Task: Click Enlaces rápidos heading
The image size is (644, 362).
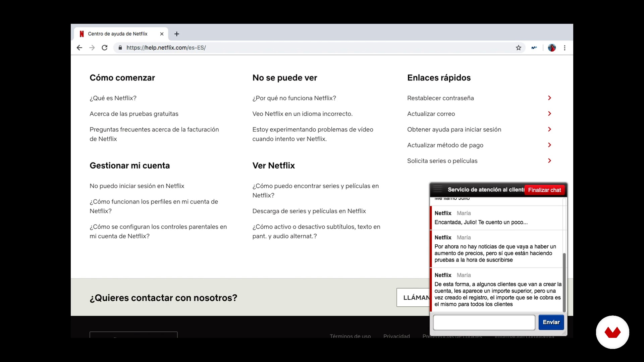Action: (439, 78)
